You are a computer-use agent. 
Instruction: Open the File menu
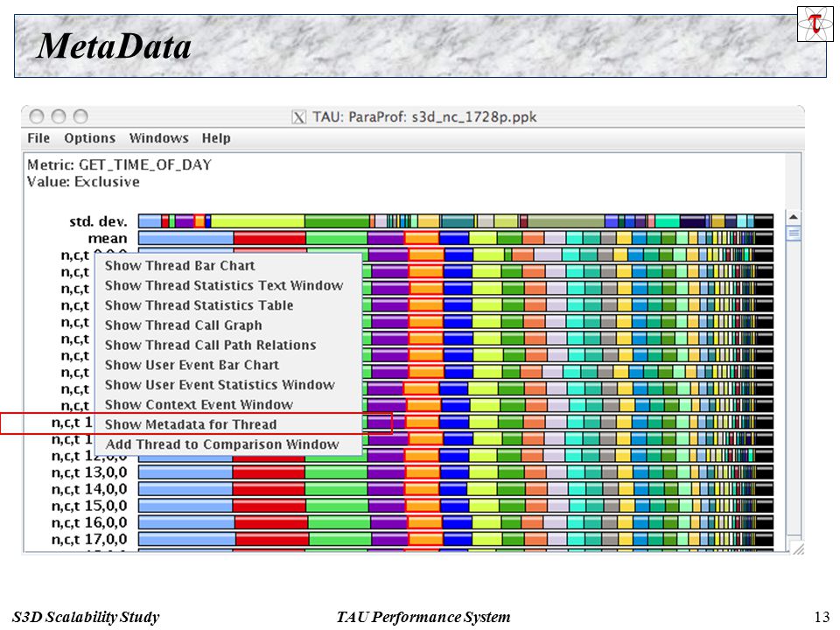(x=38, y=138)
